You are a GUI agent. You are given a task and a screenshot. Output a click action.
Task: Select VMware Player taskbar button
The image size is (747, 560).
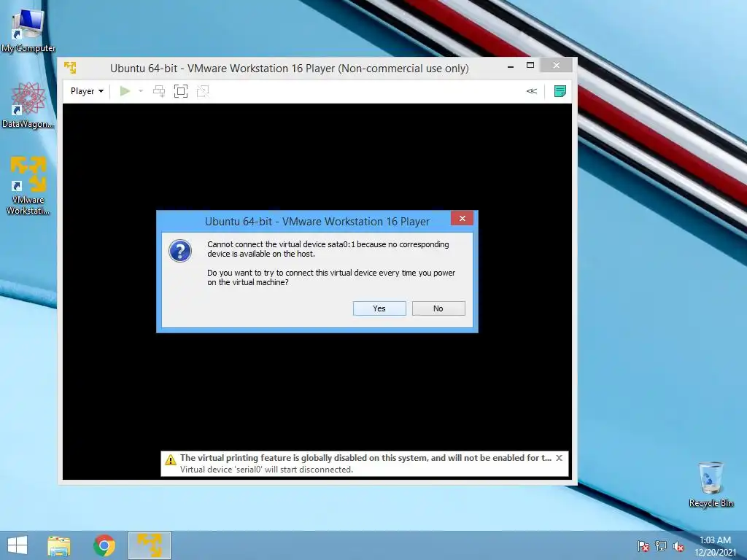tap(149, 545)
